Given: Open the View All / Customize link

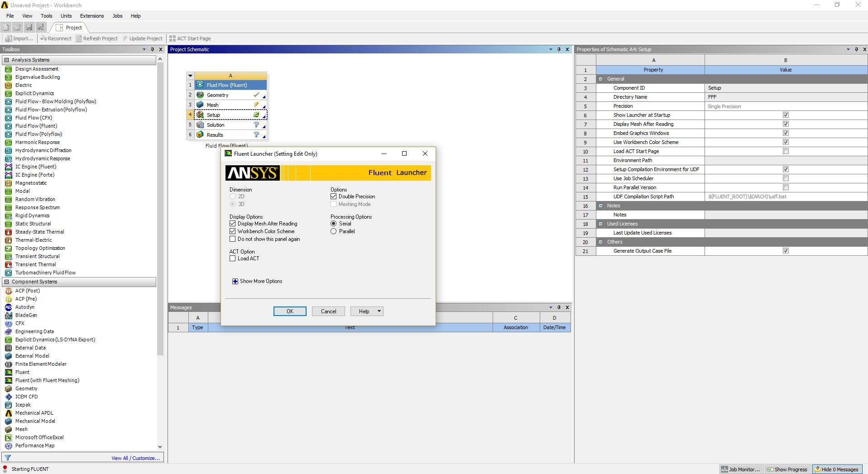Looking at the screenshot, I should 135,458.
